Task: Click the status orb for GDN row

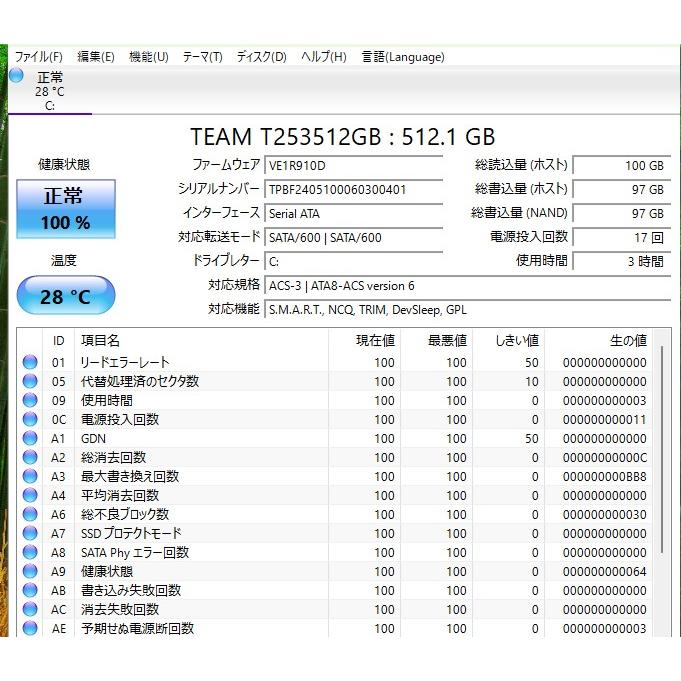Action: [30, 438]
